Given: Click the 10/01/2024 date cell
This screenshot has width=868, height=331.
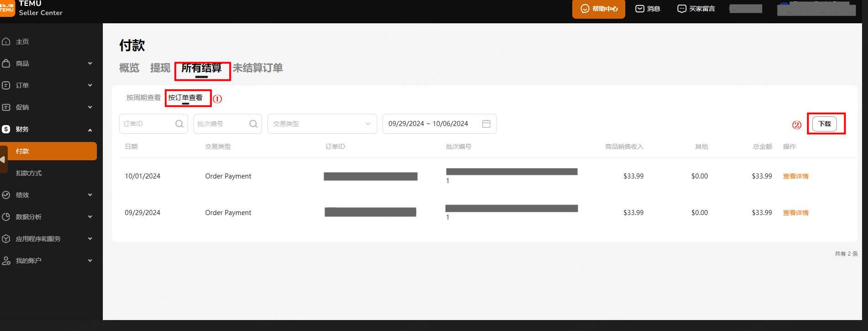Looking at the screenshot, I should click(x=143, y=176).
